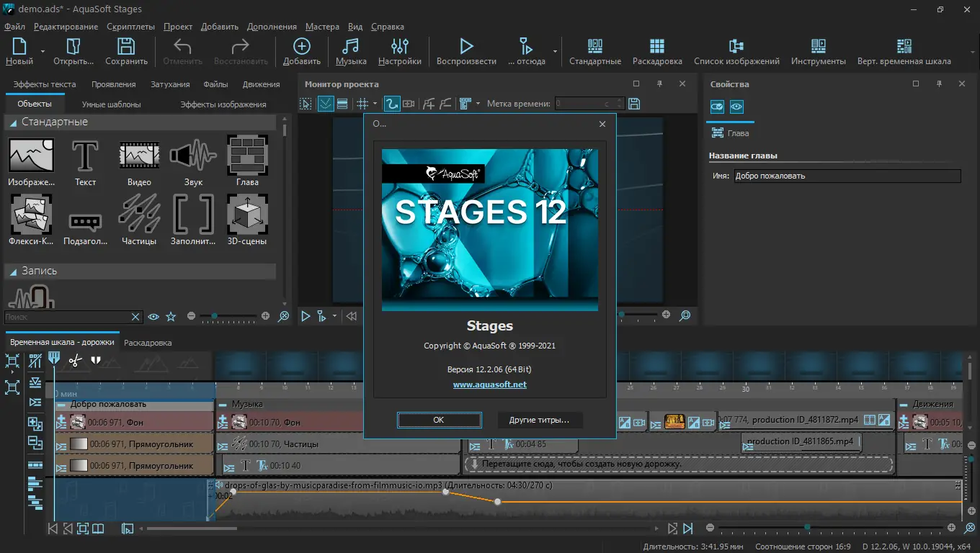Select the Глава object icon

point(247,154)
